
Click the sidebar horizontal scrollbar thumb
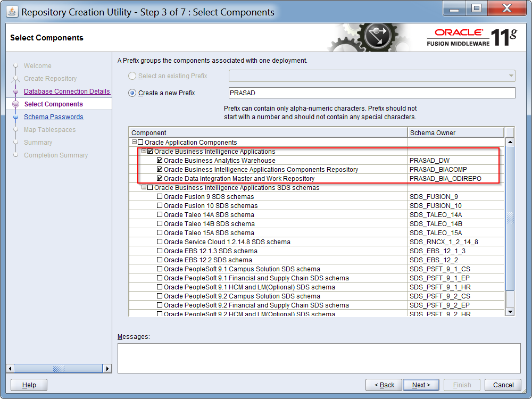pyautogui.click(x=59, y=369)
